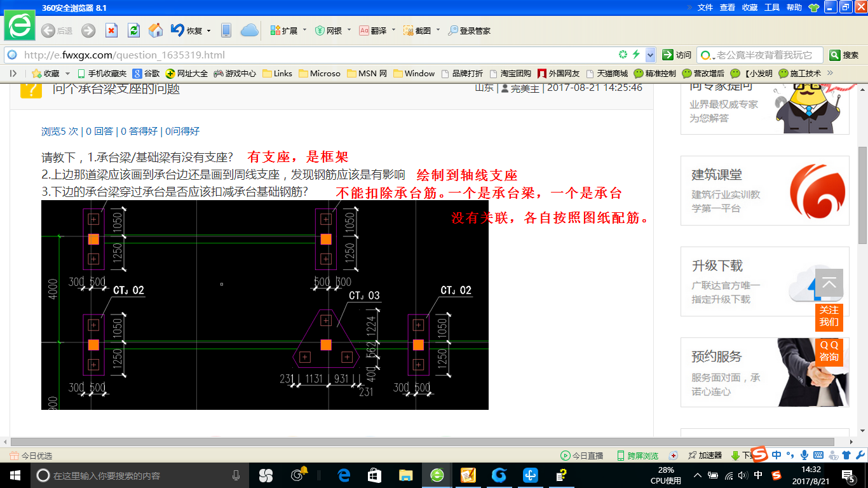Click the Forward navigation arrow

pyautogui.click(x=88, y=30)
